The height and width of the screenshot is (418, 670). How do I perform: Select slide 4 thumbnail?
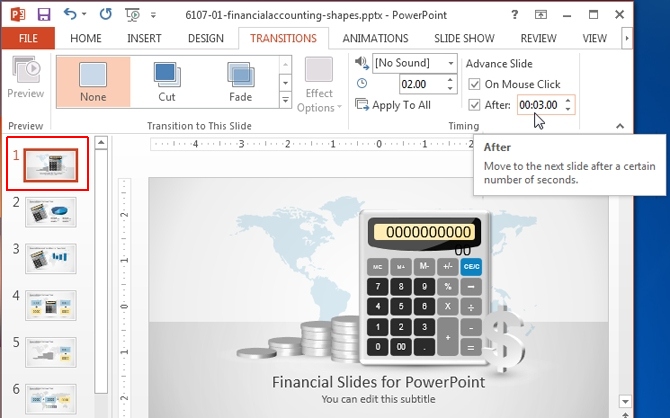tap(51, 306)
